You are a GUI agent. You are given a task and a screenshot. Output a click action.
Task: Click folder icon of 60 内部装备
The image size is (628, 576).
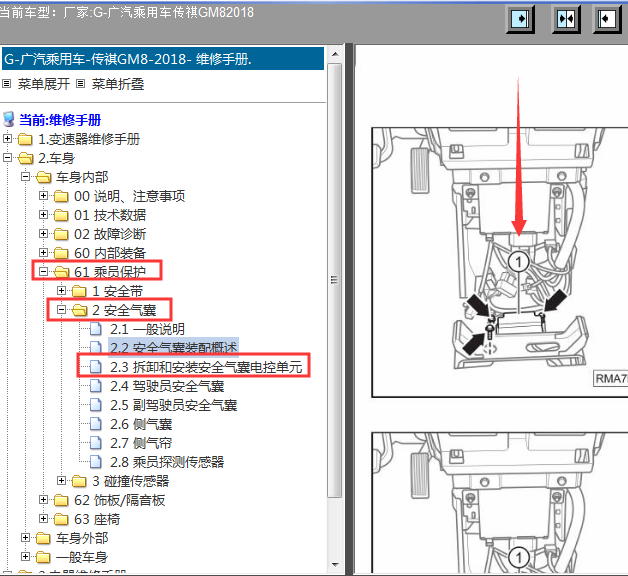(x=61, y=253)
